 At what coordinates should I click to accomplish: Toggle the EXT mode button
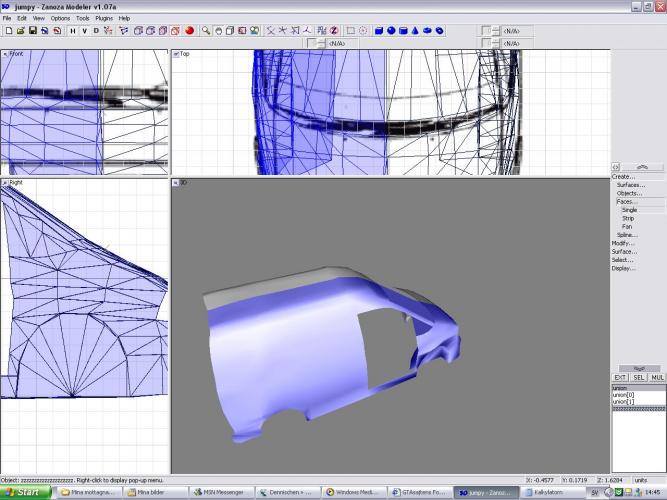(620, 377)
